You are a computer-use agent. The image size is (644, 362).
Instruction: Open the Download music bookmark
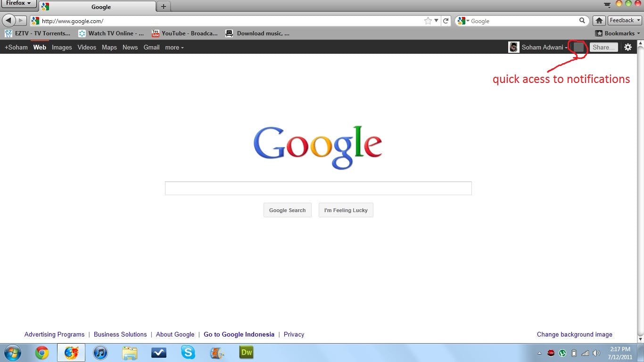click(x=257, y=33)
